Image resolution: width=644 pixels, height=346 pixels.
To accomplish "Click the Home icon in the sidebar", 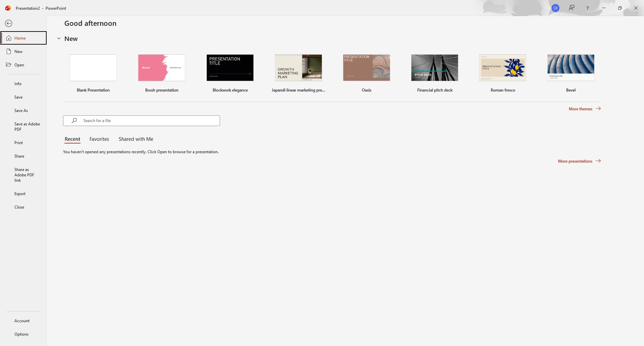I will pyautogui.click(x=9, y=38).
